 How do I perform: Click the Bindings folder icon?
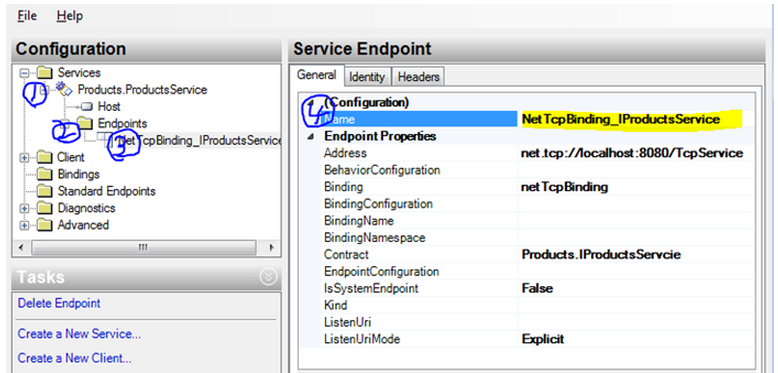[45, 174]
